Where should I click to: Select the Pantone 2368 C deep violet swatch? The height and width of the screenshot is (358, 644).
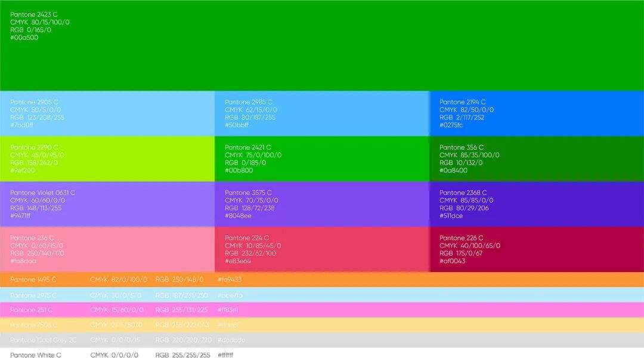click(537, 204)
